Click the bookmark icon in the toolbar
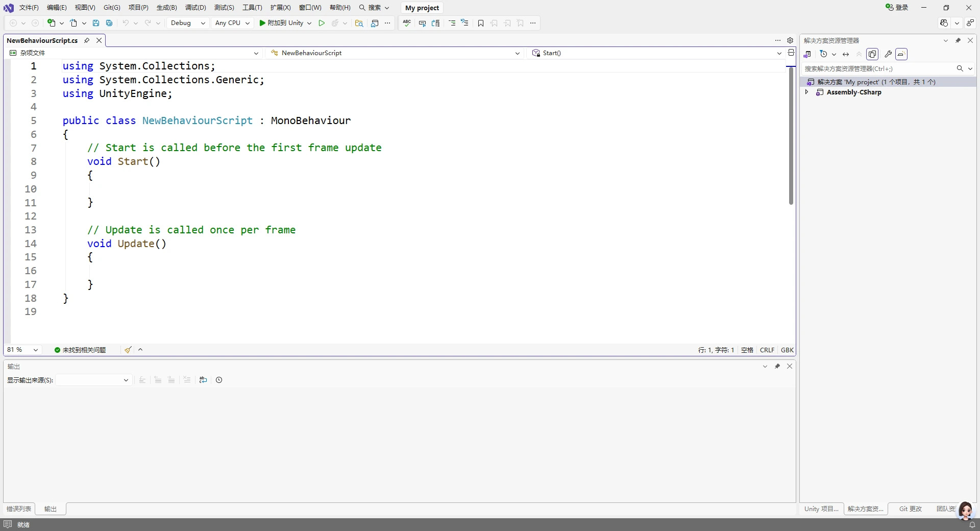Screen dimensions: 980x531 pyautogui.click(x=480, y=23)
